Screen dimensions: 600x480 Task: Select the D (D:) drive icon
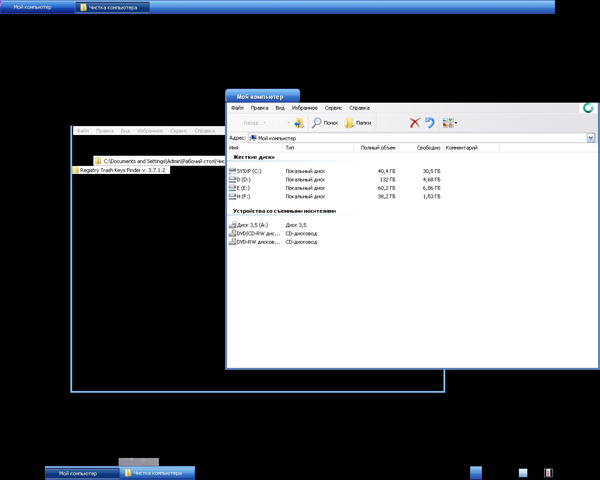[x=232, y=179]
